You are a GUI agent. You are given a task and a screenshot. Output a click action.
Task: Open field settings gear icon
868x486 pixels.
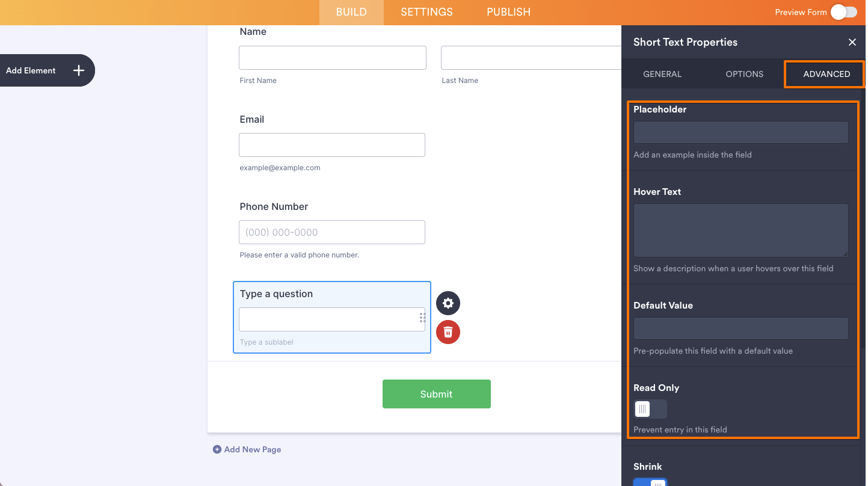coord(448,303)
